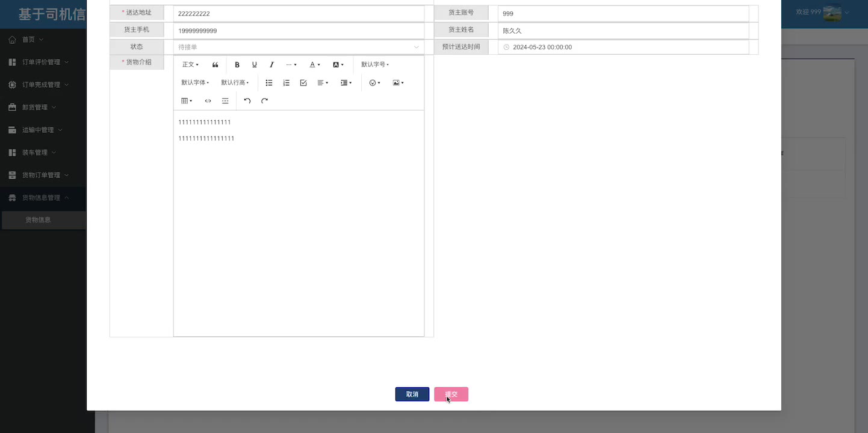Click the 装车管理 sidebar icon
This screenshot has height=433, width=868.
(12, 153)
